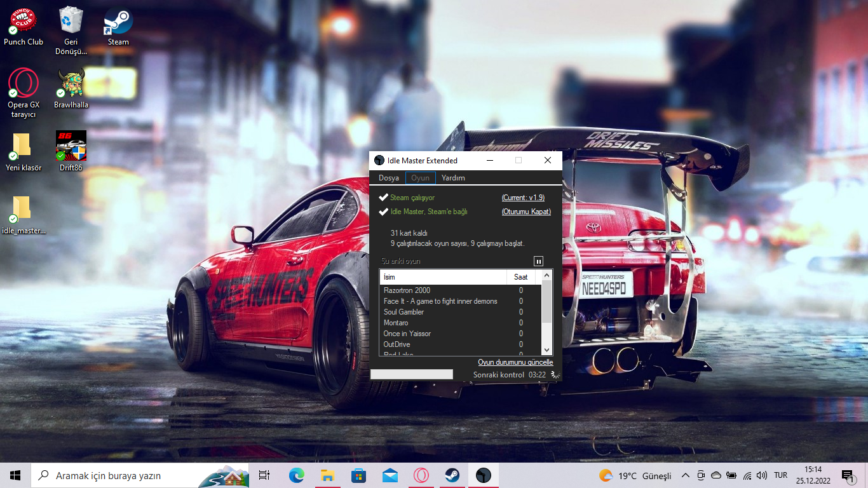Check the battery status tray icon
The height and width of the screenshot is (488, 868).
pos(731,475)
